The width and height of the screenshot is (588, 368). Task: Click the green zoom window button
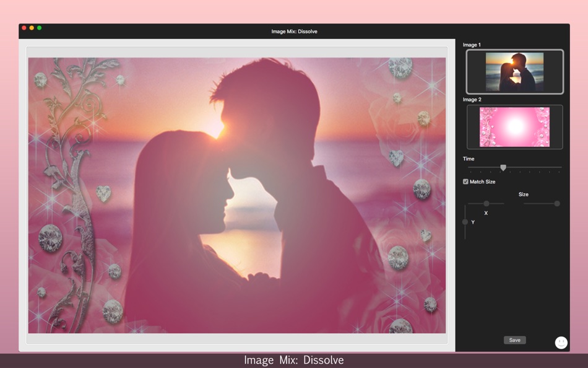[x=40, y=28]
